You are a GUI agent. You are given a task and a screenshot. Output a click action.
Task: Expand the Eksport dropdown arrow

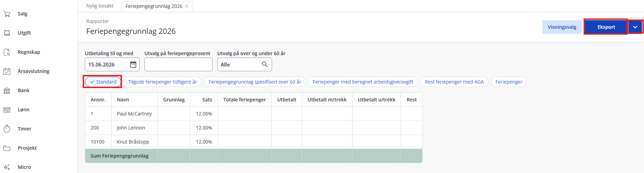pos(635,27)
